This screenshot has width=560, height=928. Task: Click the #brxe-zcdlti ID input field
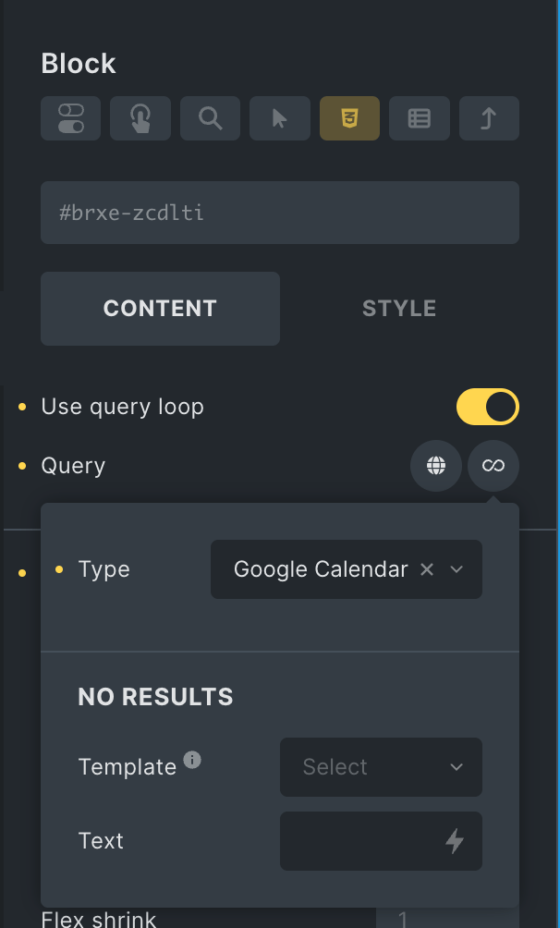pyautogui.click(x=280, y=213)
